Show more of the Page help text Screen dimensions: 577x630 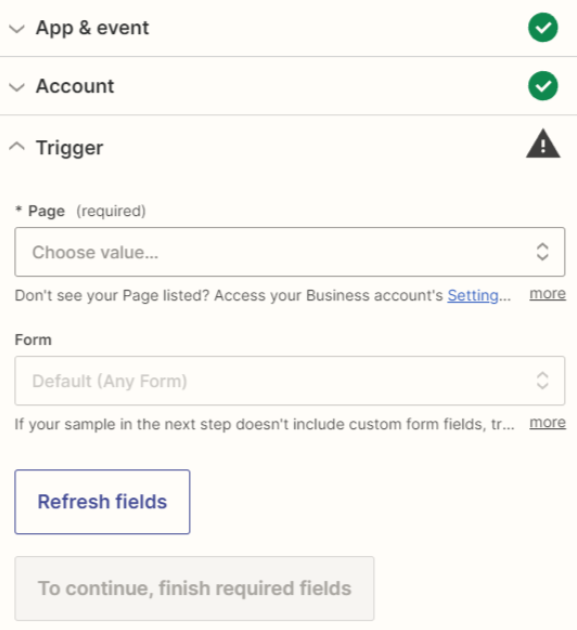548,294
